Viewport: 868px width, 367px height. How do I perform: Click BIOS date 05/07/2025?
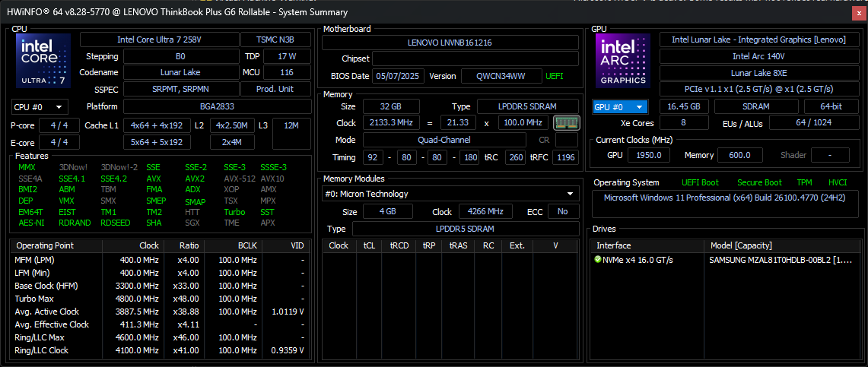pos(399,76)
